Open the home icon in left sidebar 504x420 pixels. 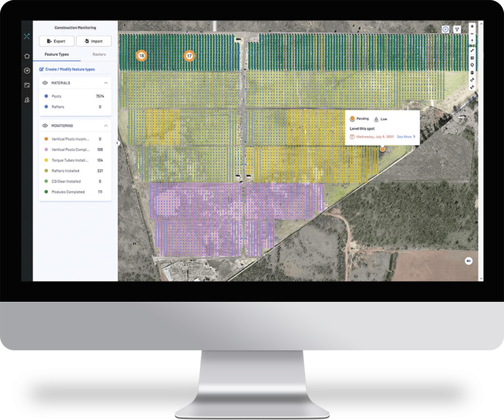(27, 56)
